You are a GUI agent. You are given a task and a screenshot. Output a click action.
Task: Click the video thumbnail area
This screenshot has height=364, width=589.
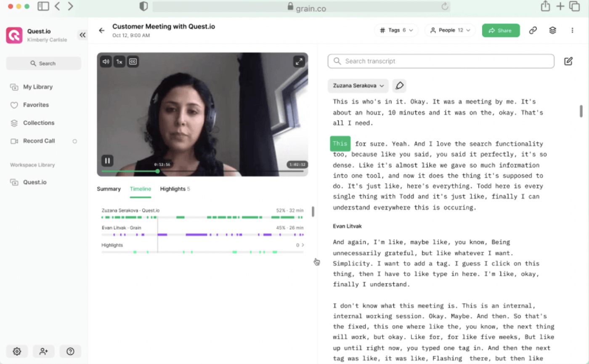(x=202, y=114)
